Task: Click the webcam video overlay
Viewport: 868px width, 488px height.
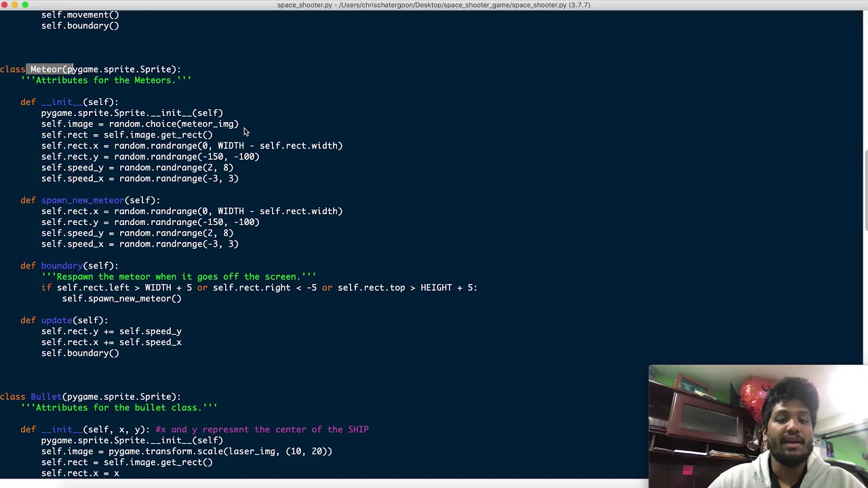Action: (x=758, y=426)
